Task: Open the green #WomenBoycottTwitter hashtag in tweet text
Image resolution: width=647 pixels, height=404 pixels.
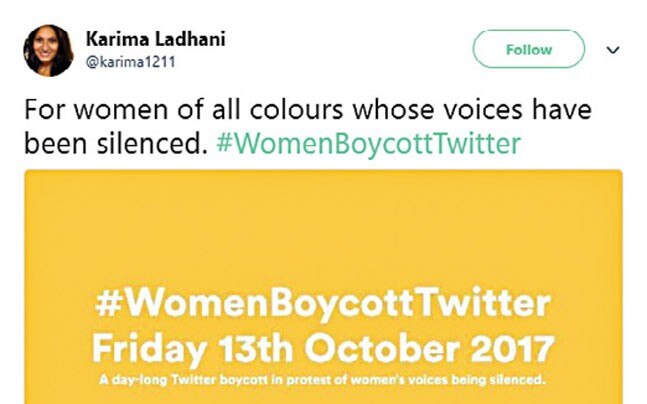Action: (x=368, y=144)
